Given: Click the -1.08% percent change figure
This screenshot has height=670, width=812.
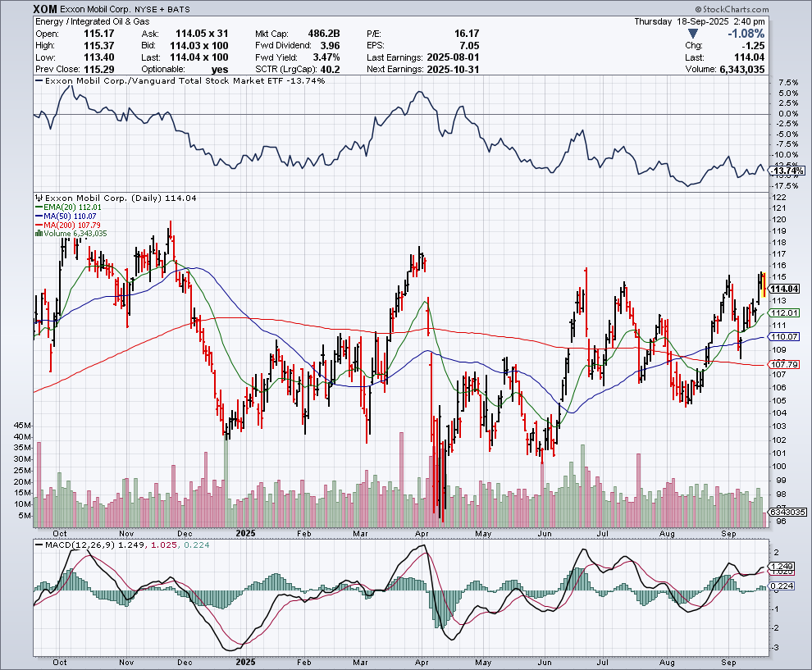Looking at the screenshot, I should click(x=746, y=34).
